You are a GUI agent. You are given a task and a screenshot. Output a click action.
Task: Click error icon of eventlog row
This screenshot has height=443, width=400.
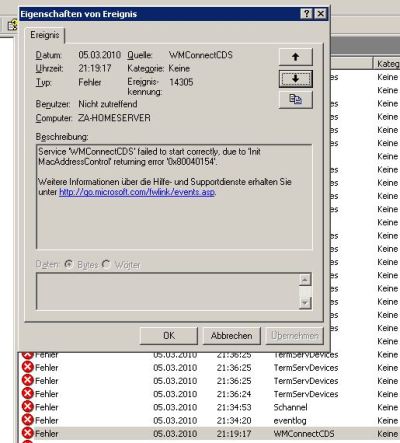(x=27, y=420)
